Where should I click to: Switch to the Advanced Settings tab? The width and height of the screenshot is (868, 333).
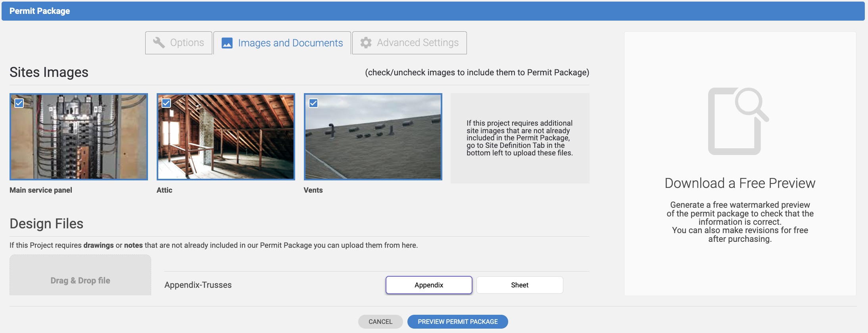pyautogui.click(x=409, y=43)
